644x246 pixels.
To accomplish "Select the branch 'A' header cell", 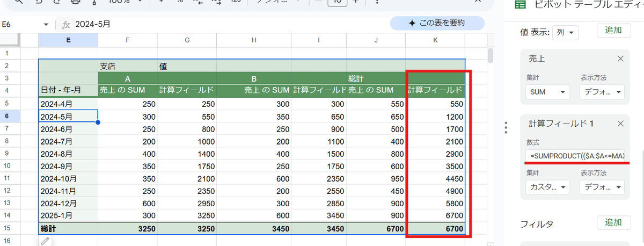I will 127,78.
